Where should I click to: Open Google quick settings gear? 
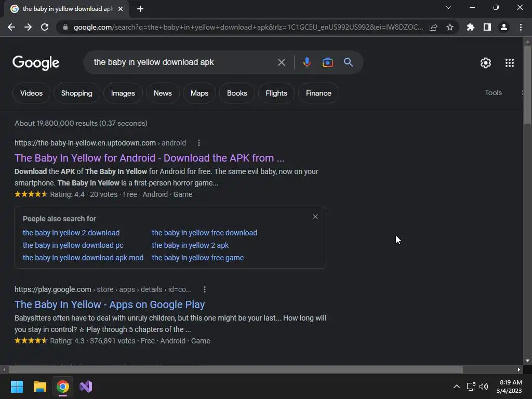486,63
